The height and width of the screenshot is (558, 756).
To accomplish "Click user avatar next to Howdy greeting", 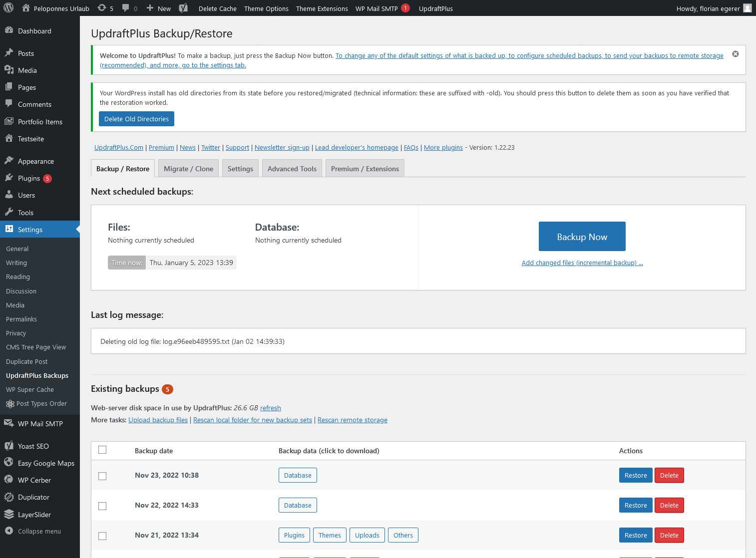I will pyautogui.click(x=747, y=8).
